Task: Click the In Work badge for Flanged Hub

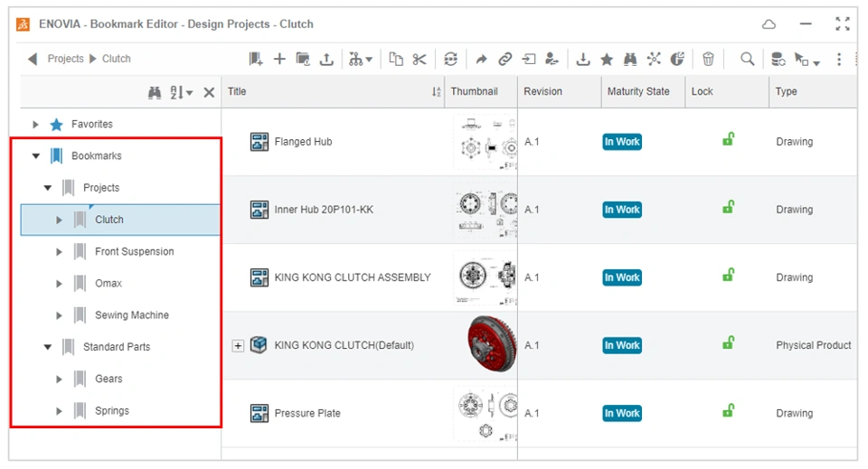Action: (x=622, y=142)
